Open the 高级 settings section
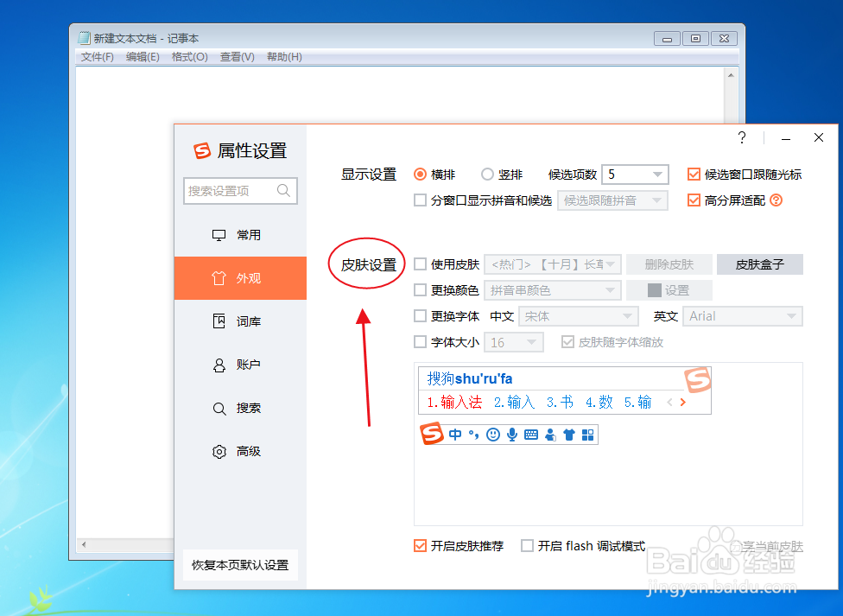This screenshot has height=616, width=843. pyautogui.click(x=240, y=451)
